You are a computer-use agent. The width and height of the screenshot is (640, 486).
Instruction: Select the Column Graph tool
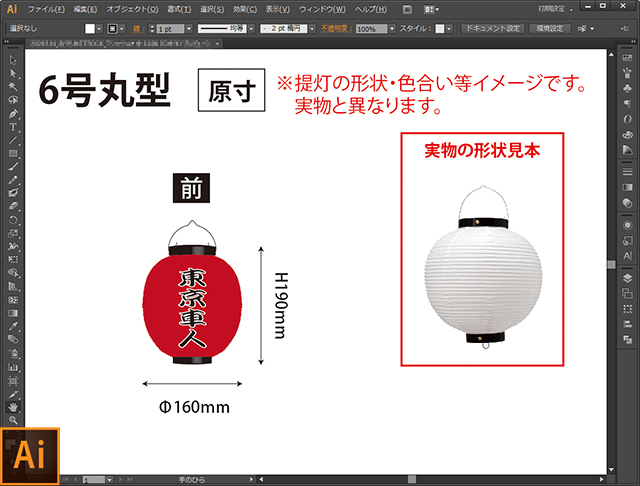(13, 367)
